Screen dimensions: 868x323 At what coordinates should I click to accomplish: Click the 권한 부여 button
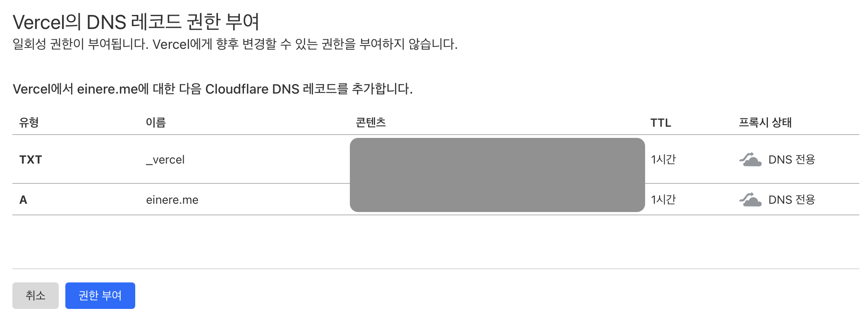tap(100, 295)
